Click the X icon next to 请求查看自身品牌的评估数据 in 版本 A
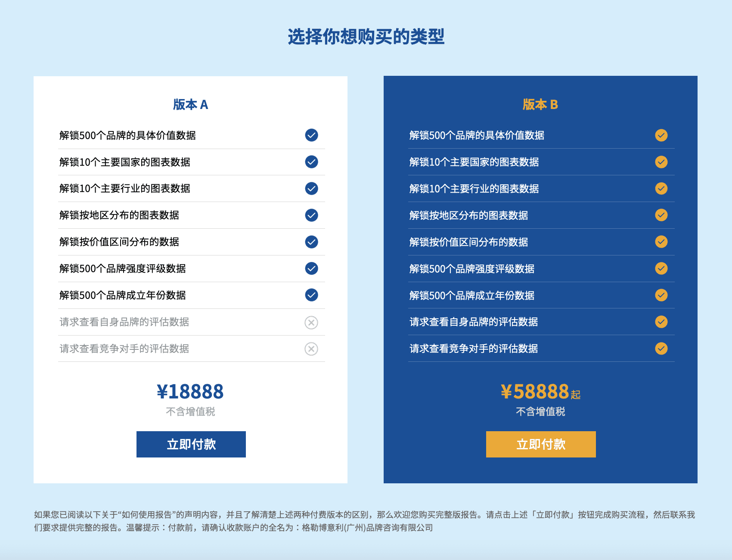 (311, 322)
